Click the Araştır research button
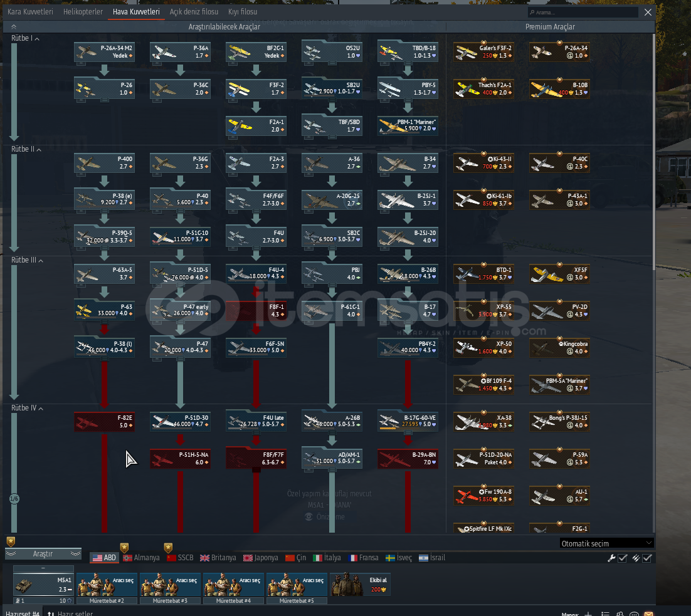This screenshot has height=616, width=691. (43, 554)
